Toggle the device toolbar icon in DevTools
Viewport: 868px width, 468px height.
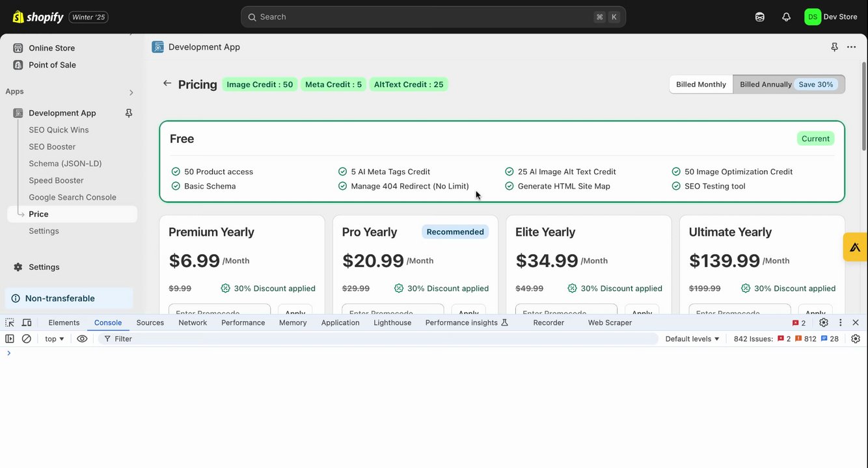click(27, 322)
